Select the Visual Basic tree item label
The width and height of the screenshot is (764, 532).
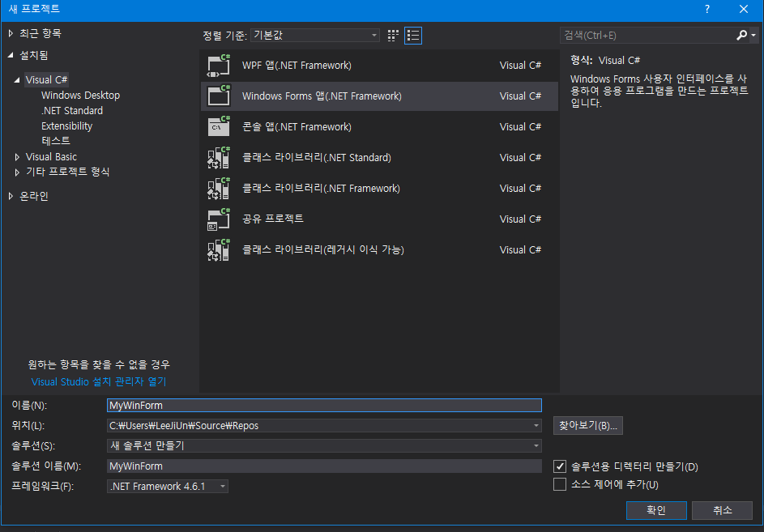pyautogui.click(x=51, y=156)
